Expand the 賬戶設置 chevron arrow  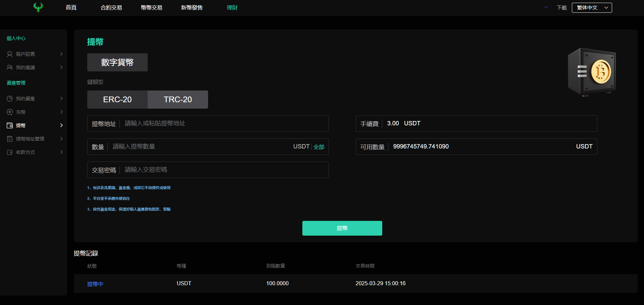(61, 54)
